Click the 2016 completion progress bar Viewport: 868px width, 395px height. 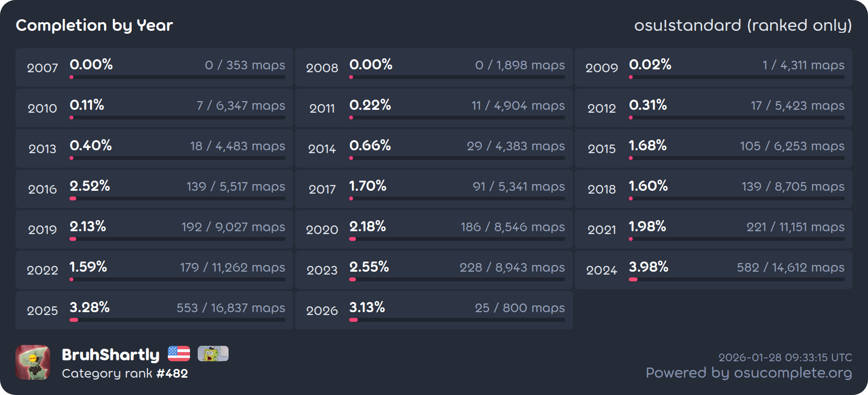pos(177,198)
